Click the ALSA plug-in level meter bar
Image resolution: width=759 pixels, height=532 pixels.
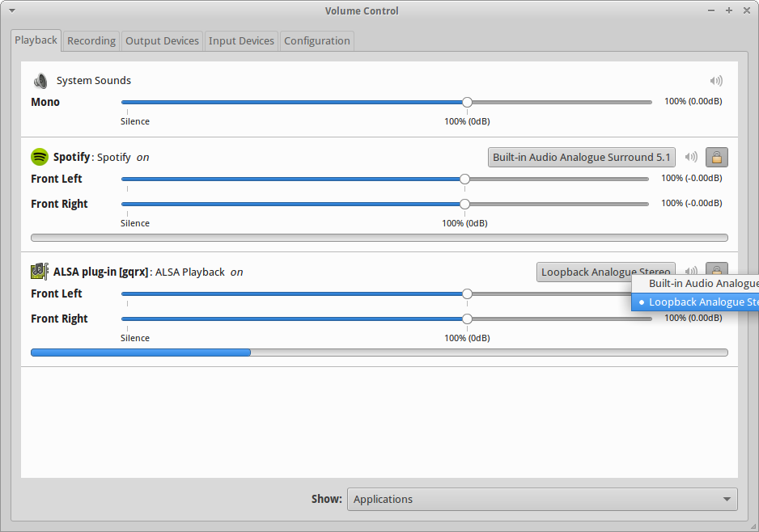[x=379, y=353]
